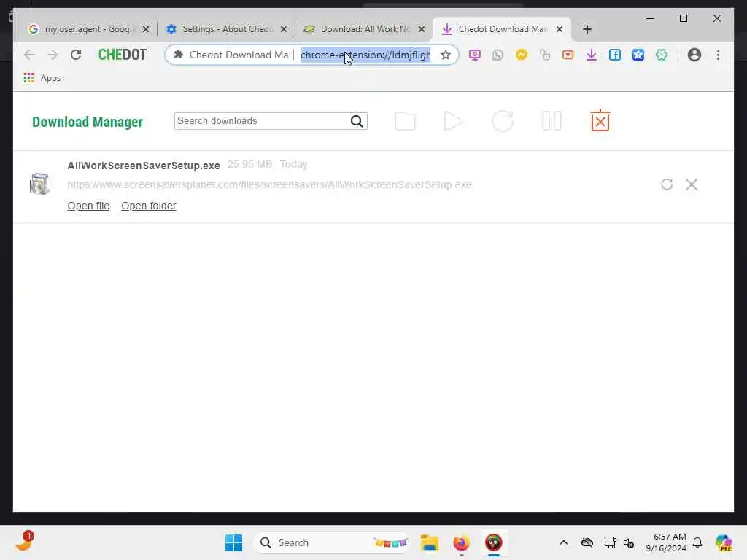This screenshot has width=747, height=560.
Task: Show hidden system tray icons
Action: pos(564,542)
